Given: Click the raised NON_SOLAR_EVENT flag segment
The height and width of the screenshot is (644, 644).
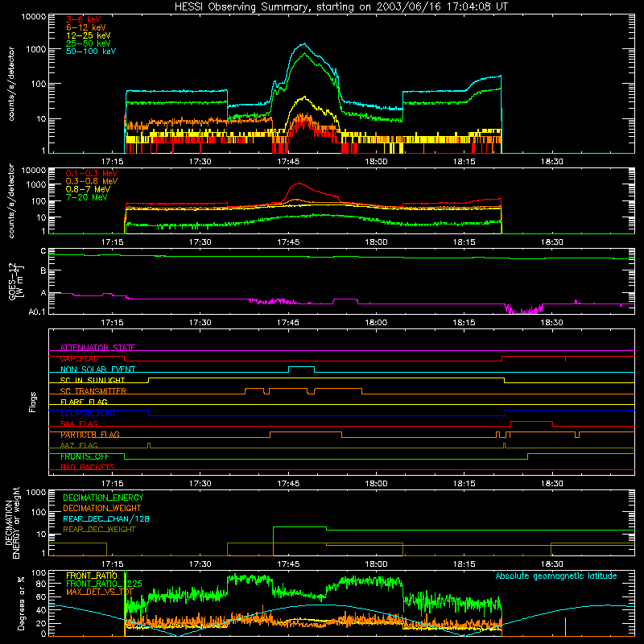Looking at the screenshot, I should tap(301, 367).
